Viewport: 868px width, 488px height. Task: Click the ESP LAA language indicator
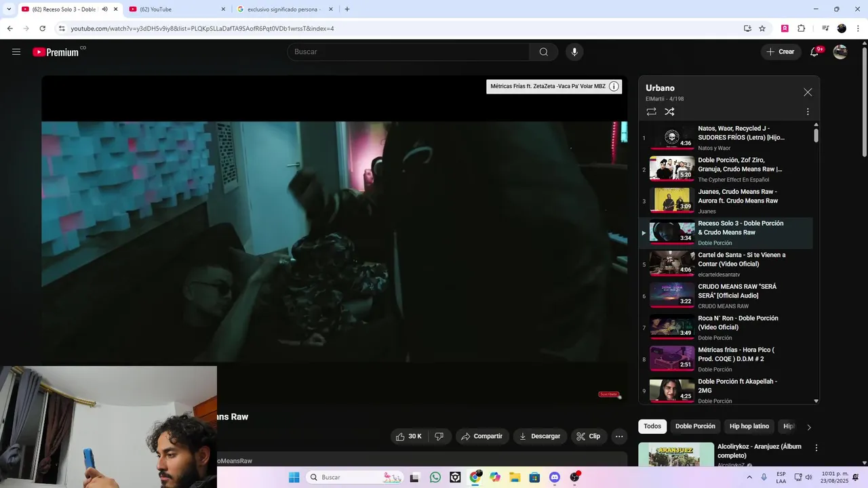coord(781,477)
